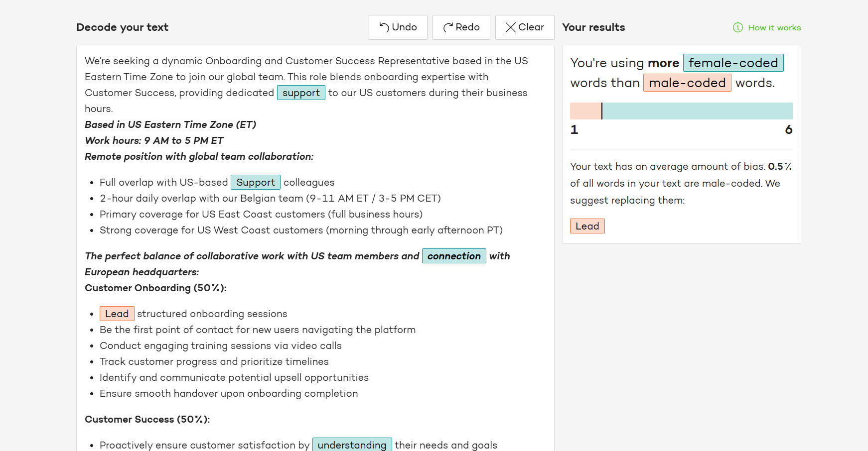Click the 'Lead' highlight in the onboarding bullet

point(117,314)
